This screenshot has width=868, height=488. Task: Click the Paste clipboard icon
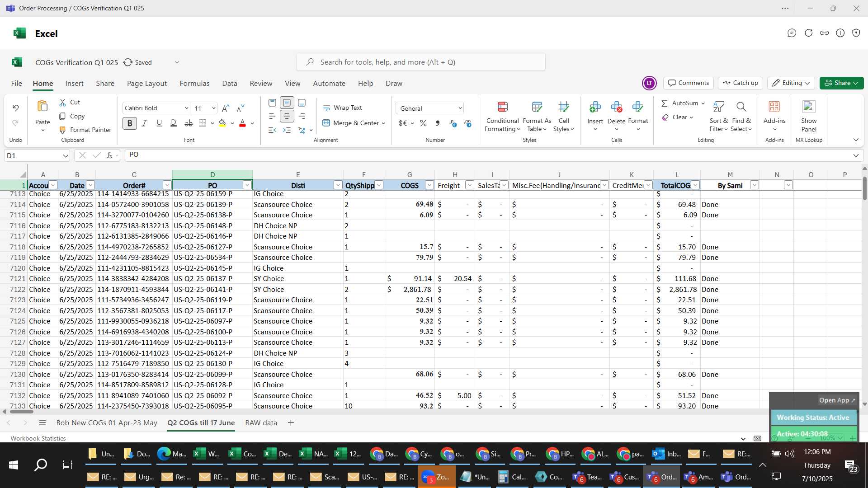point(42,107)
